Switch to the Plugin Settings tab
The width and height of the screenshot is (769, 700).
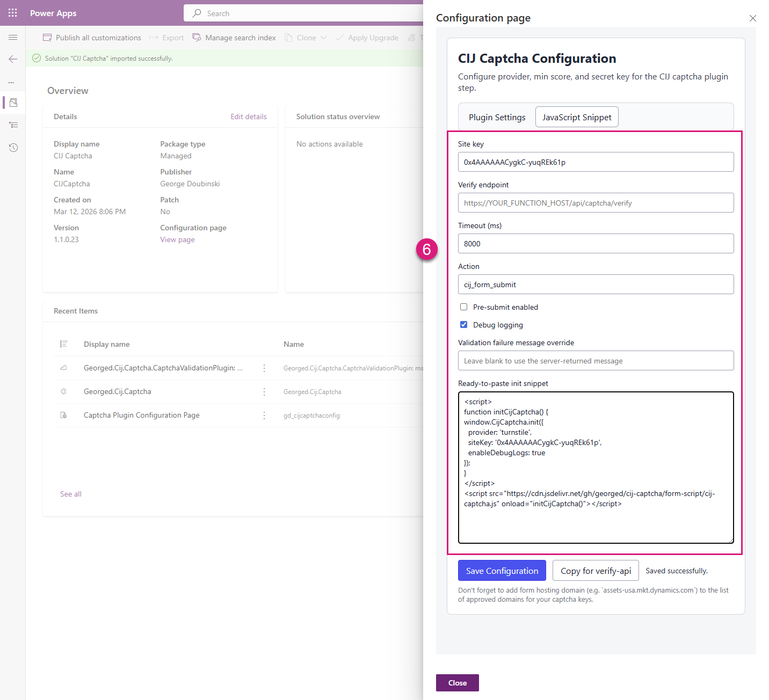497,117
